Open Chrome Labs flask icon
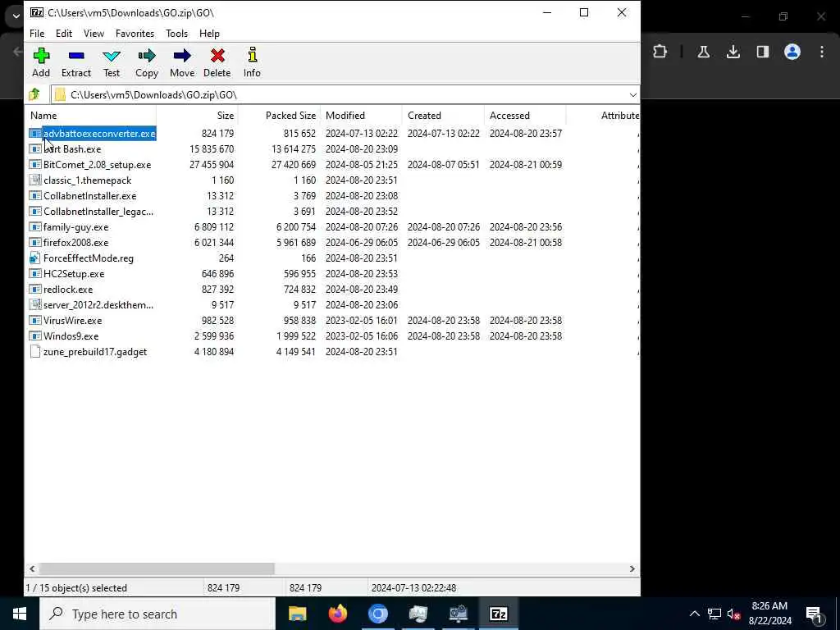The image size is (840, 630). (703, 52)
